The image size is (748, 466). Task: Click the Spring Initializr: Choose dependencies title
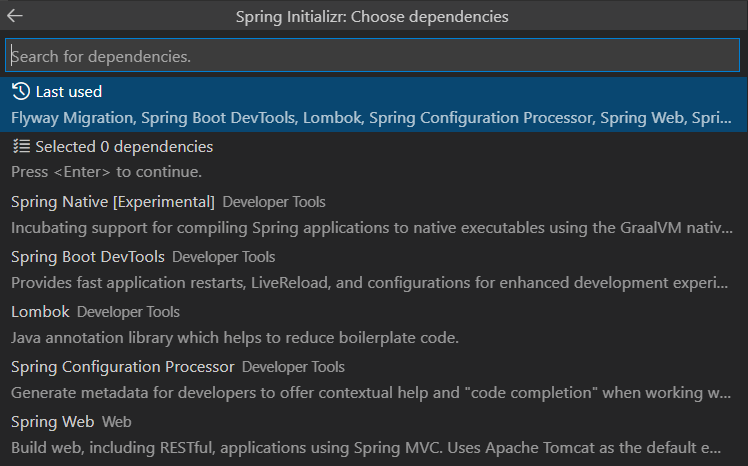coord(372,17)
